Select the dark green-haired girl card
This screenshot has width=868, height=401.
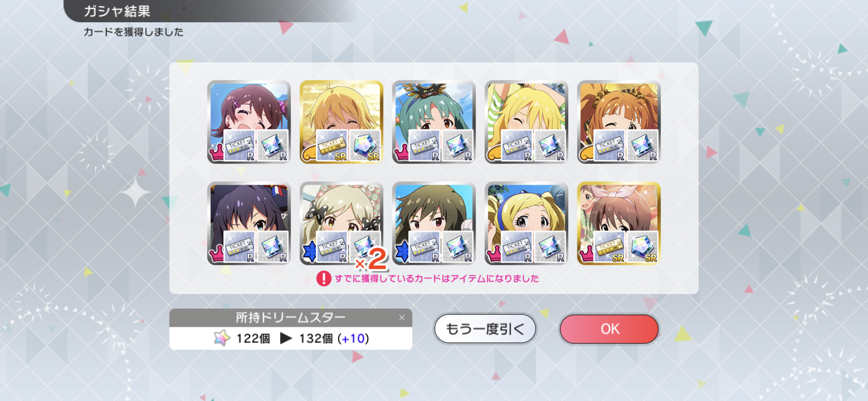[x=434, y=224]
